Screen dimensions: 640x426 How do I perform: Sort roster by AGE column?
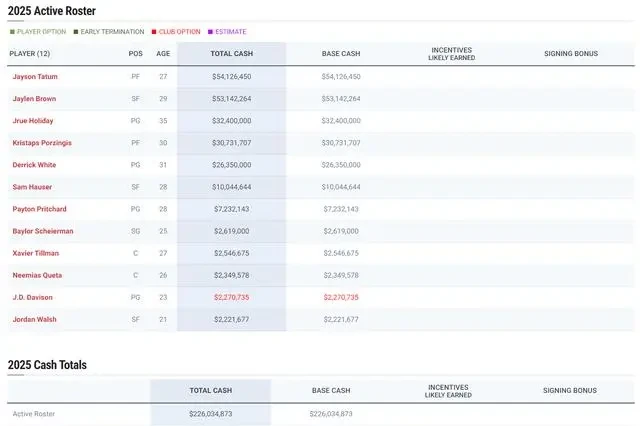tap(163, 53)
